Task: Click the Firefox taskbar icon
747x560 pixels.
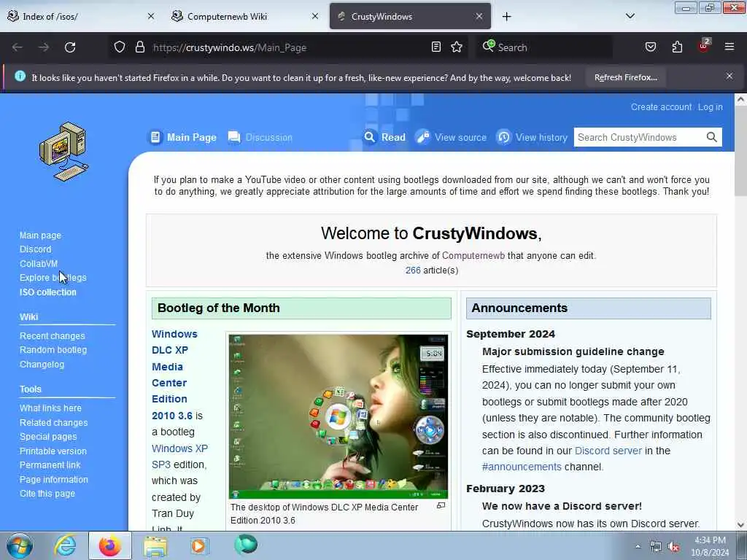Action: tap(110, 545)
